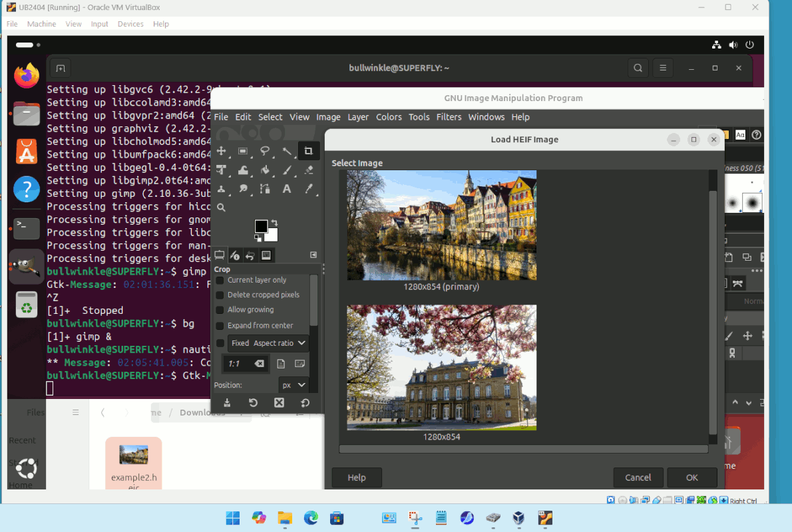
Task: Select the Zoom magnifier tool
Action: [221, 207]
